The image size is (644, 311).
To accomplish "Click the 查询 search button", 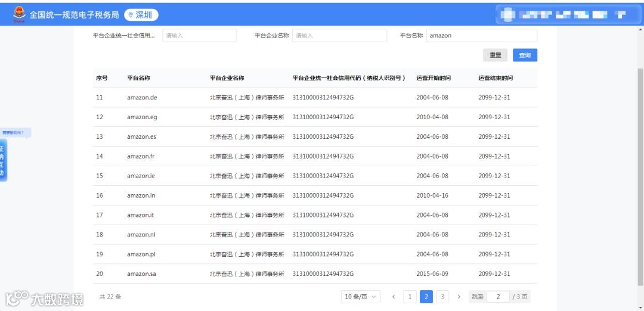I will click(525, 55).
